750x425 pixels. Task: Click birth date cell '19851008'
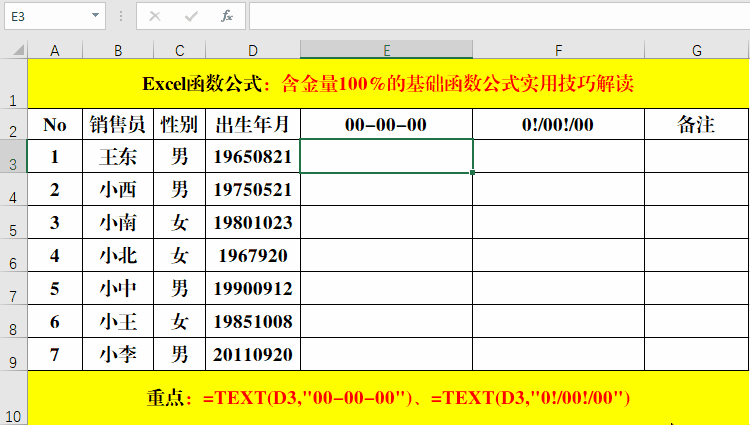pyautogui.click(x=253, y=321)
